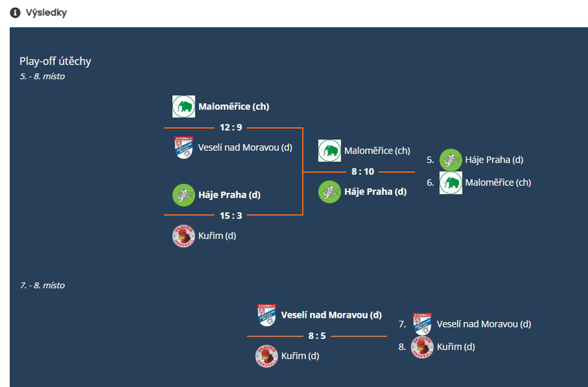Viewport: 588px width, 387px height.
Task: Select bold Veselí nad Moravou (d) team name
Action: [331, 315]
